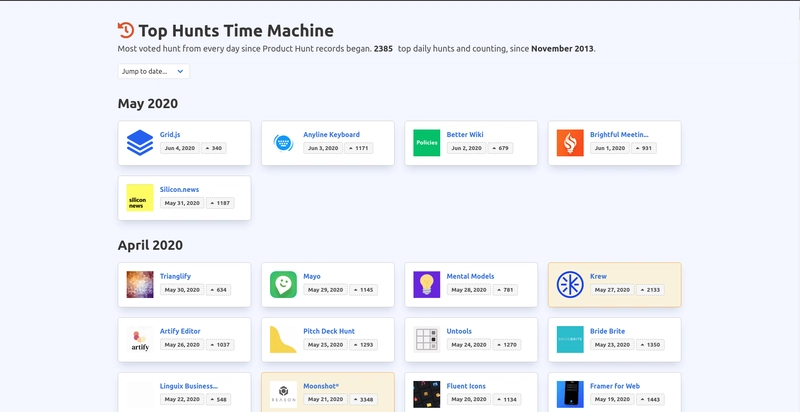800x412 pixels.
Task: Click the 340 upvote count on Grid.js
Action: point(213,148)
